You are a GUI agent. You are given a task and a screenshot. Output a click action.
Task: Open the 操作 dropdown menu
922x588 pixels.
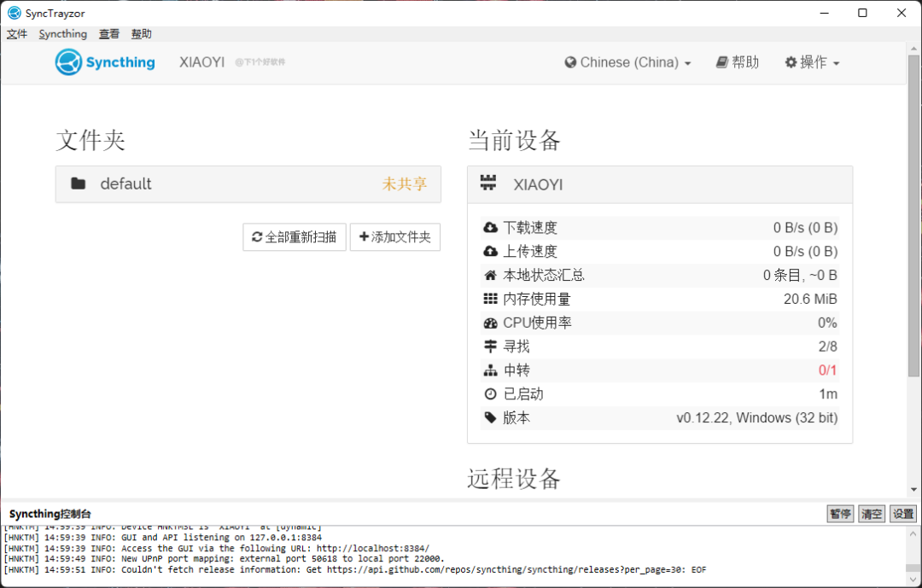(810, 61)
